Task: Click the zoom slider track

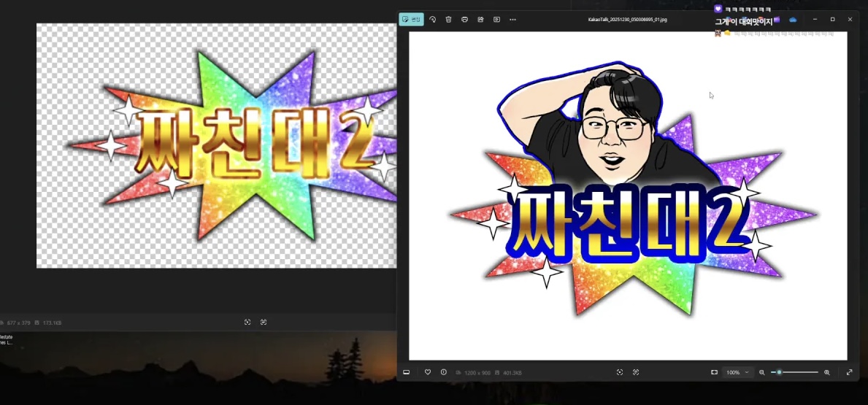Action: click(x=799, y=372)
